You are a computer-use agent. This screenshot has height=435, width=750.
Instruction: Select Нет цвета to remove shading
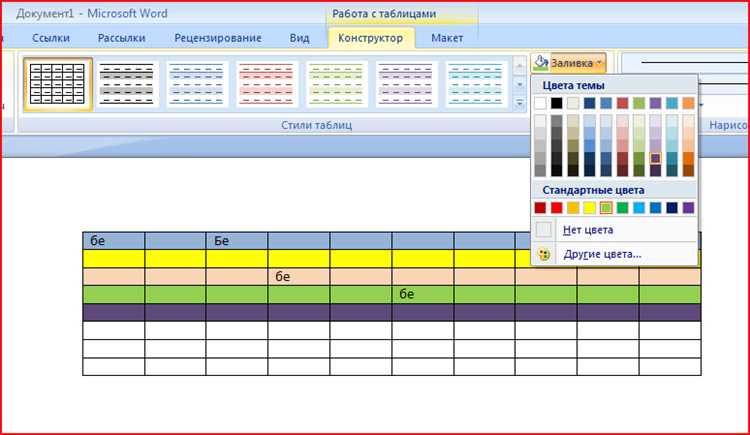click(x=615, y=230)
